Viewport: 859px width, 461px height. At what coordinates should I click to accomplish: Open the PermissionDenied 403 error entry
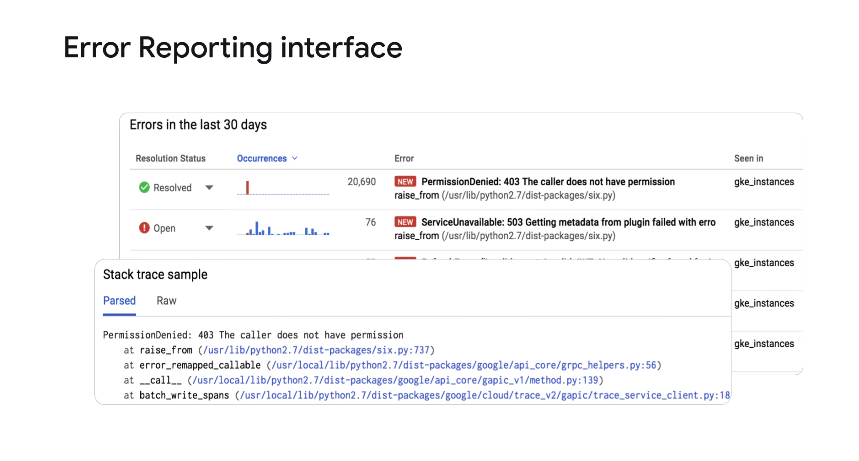547,182
